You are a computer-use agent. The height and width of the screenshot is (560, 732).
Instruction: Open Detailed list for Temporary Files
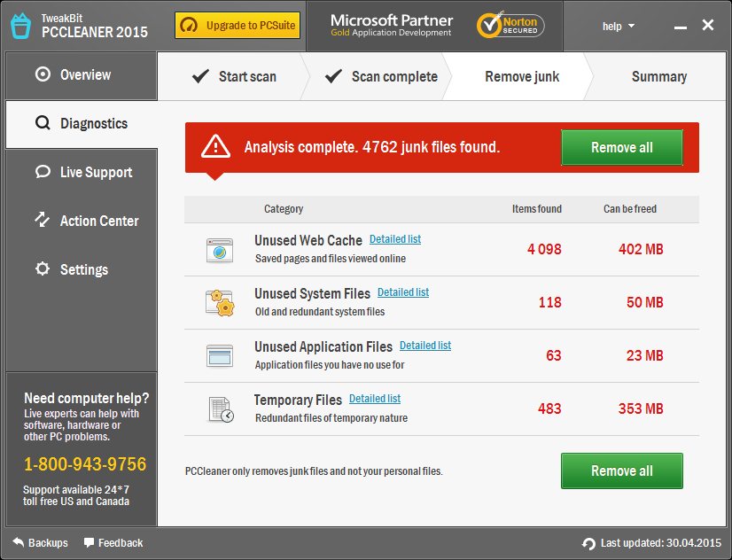(x=375, y=399)
